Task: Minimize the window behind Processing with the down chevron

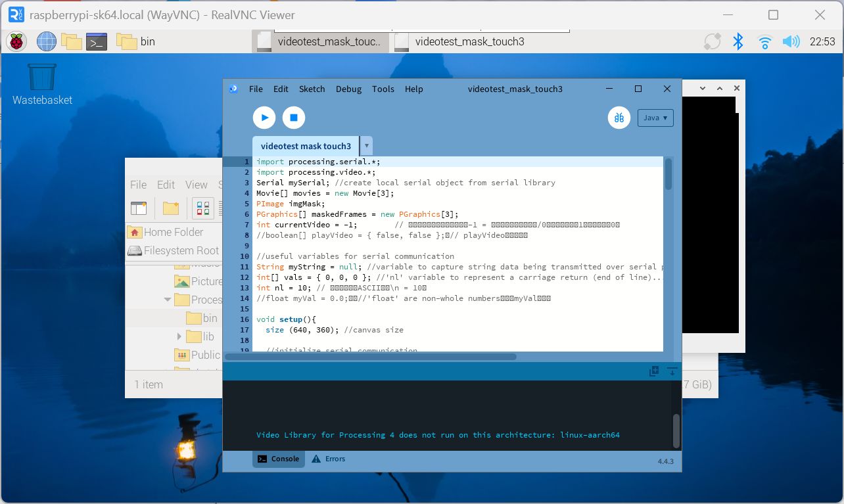Action: [x=703, y=88]
